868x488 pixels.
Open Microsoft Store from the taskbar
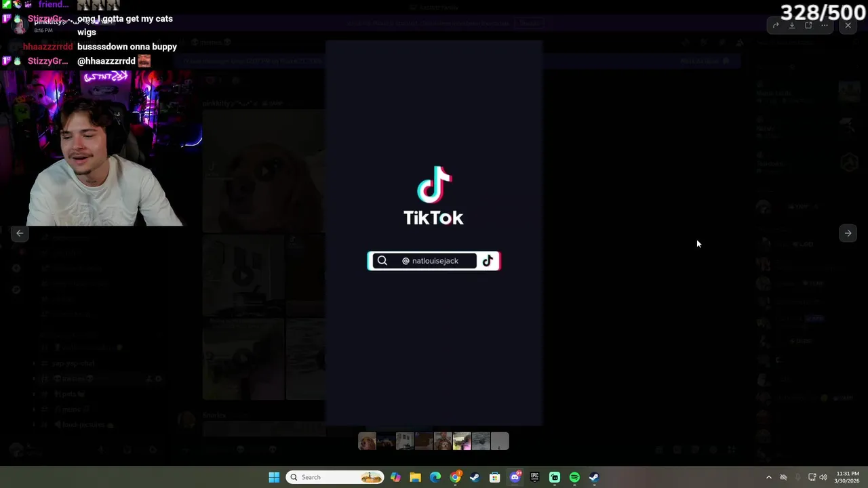coord(495,477)
